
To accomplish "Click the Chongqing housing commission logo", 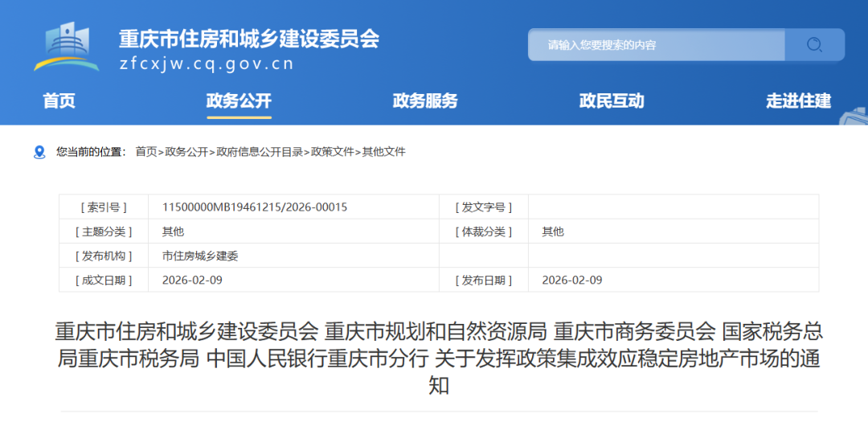I will click(67, 47).
